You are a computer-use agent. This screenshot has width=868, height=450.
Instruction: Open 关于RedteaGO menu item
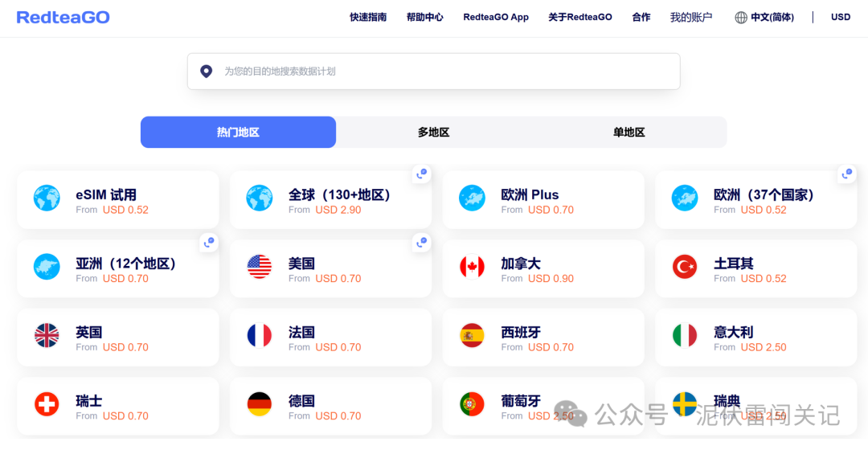[x=580, y=17]
